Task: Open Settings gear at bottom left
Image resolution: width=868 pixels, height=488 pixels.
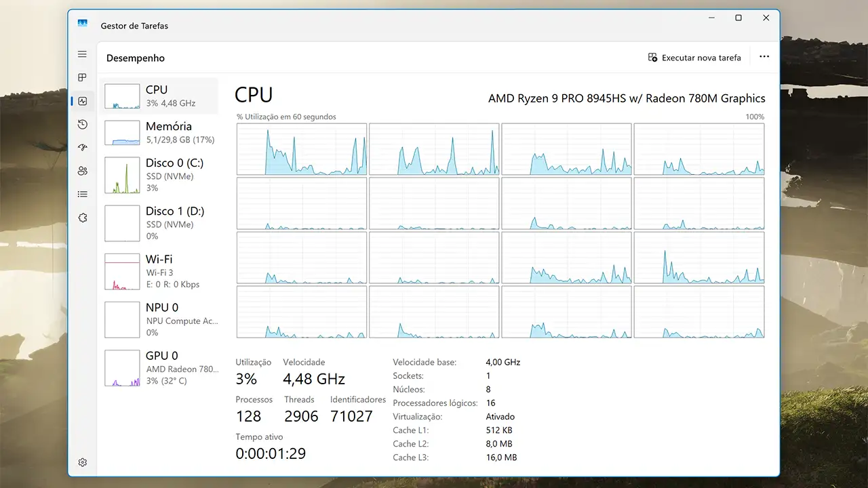Action: click(82, 462)
